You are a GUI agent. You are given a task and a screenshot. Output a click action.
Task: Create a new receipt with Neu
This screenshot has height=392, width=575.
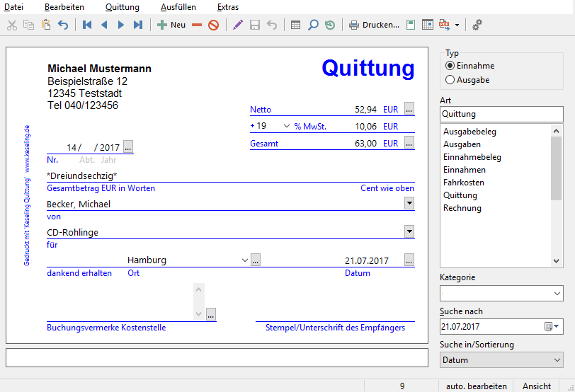click(x=171, y=25)
